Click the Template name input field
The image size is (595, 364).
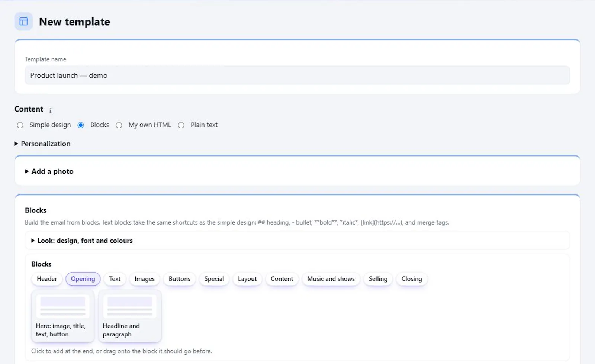297,75
